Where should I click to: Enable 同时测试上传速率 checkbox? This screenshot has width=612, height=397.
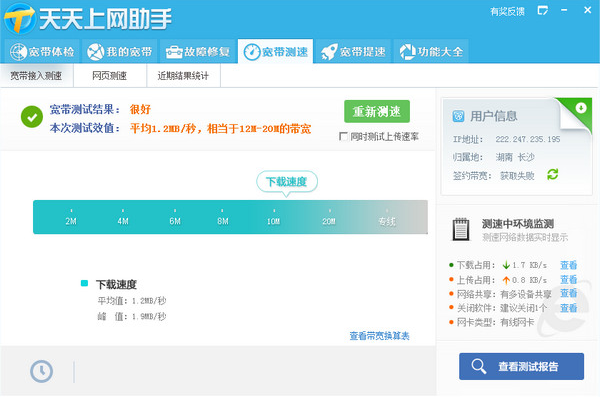coord(343,136)
